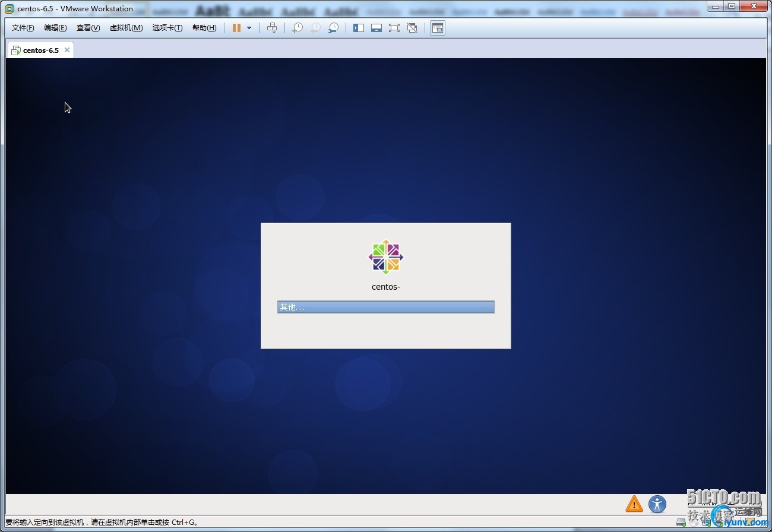Toggle the thumbnail bar view
The width and height of the screenshot is (772, 532).
(376, 28)
